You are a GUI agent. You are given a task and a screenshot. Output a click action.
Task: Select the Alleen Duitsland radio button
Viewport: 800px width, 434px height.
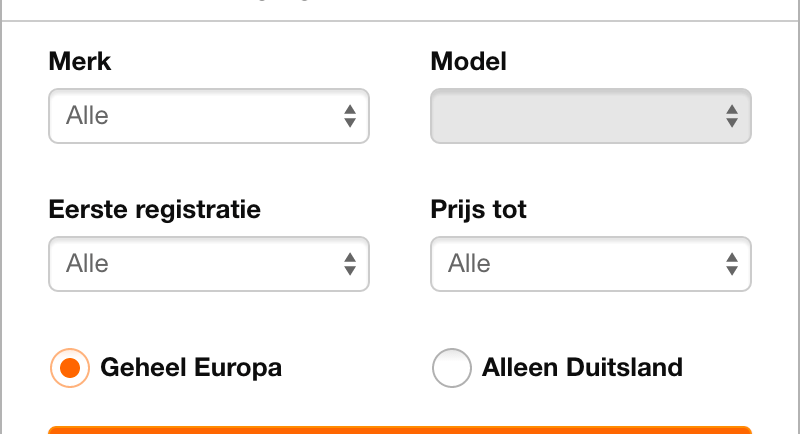tap(452, 368)
